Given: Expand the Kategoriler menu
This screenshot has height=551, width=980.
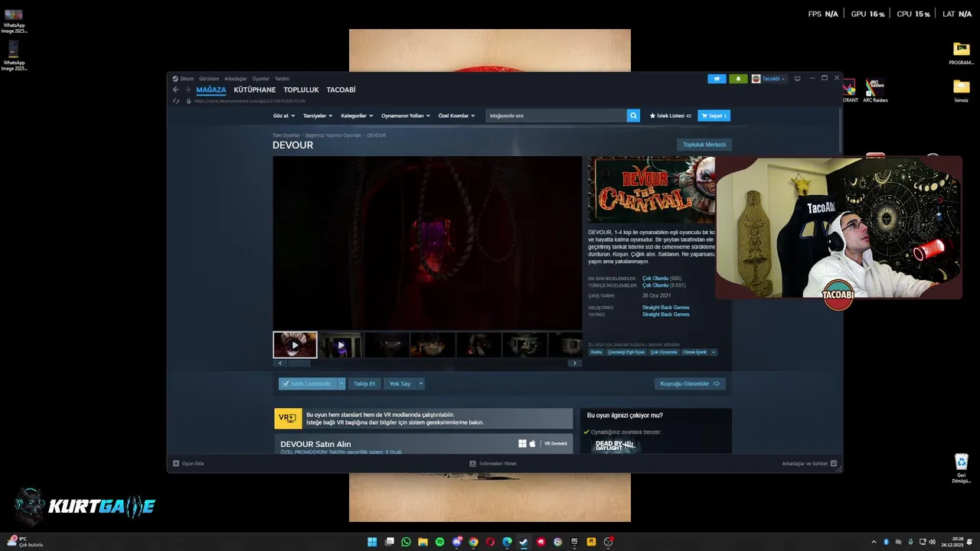Looking at the screenshot, I should click(x=357, y=116).
